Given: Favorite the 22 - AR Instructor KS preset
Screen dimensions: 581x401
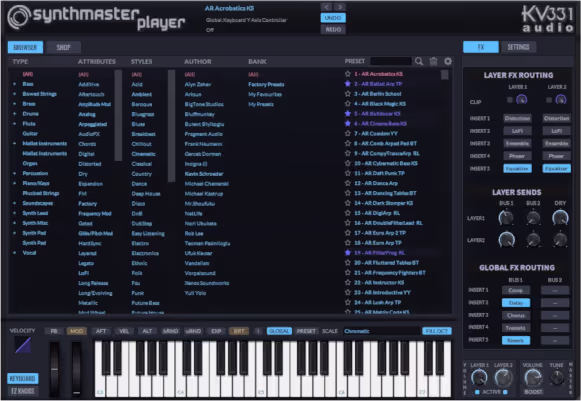Looking at the screenshot, I should click(348, 282).
